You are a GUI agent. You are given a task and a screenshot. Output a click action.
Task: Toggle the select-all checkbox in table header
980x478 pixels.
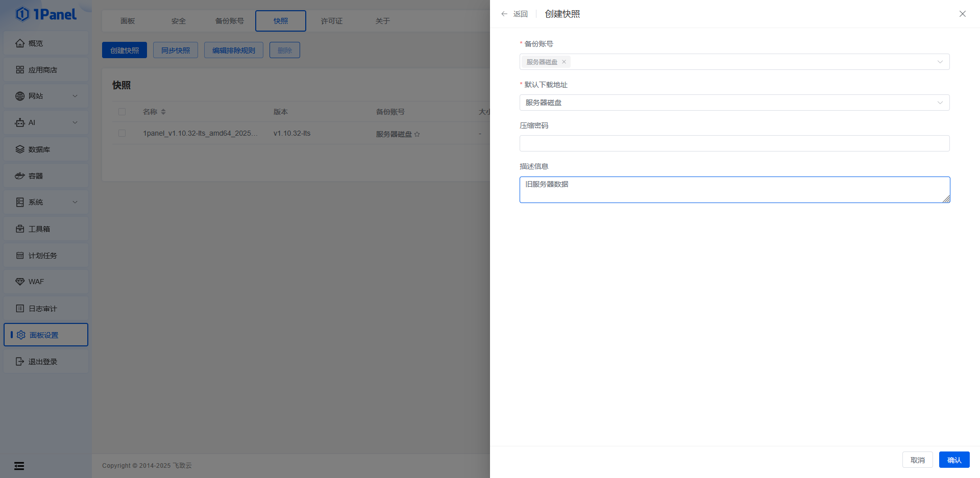pos(122,112)
